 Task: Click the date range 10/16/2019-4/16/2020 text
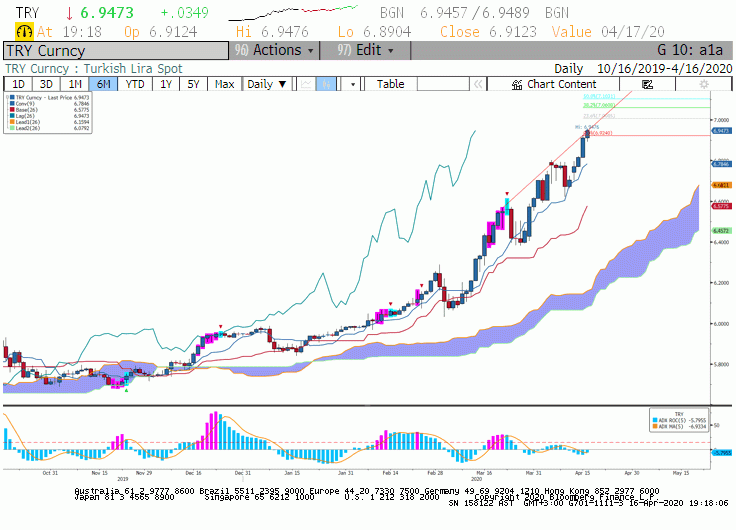pyautogui.click(x=664, y=69)
